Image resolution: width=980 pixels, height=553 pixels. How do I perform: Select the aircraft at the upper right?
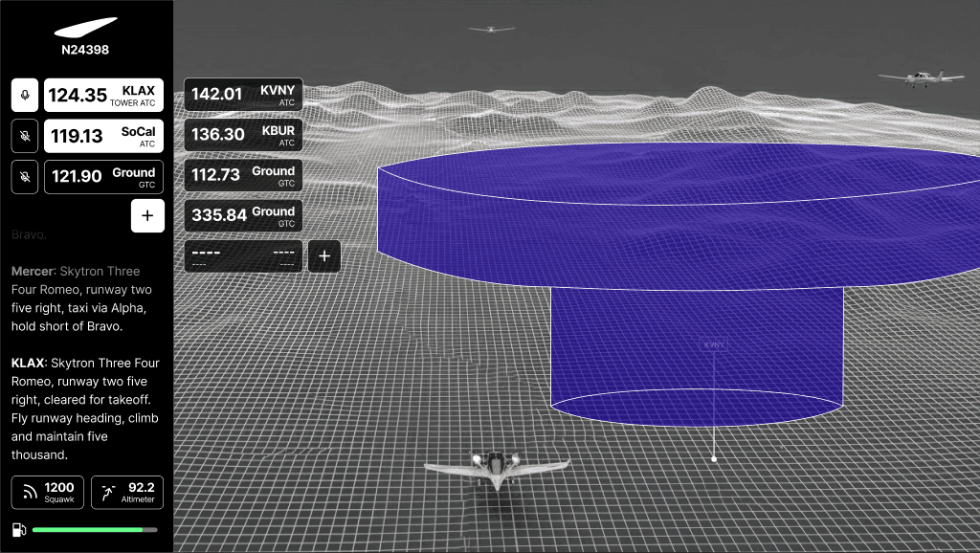point(922,78)
